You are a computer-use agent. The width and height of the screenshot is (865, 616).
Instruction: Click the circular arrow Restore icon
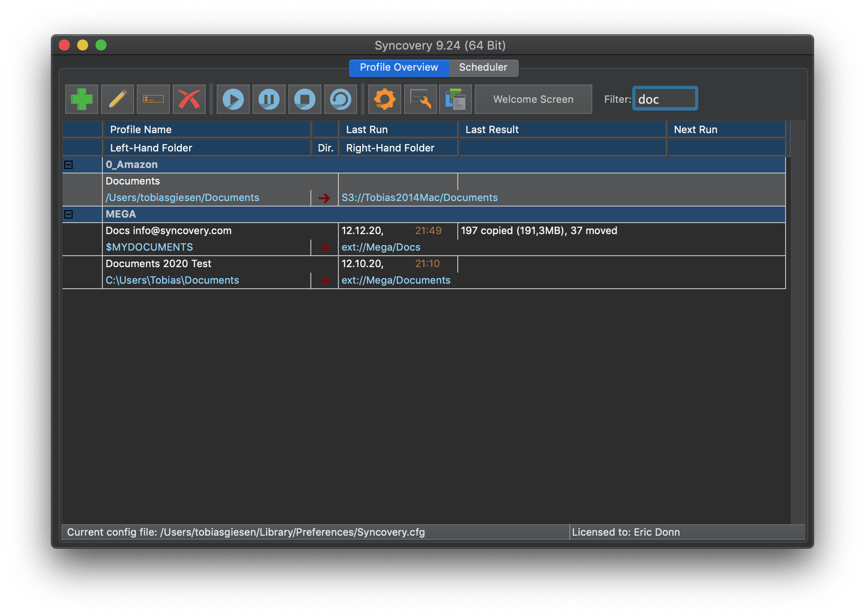coord(341,99)
